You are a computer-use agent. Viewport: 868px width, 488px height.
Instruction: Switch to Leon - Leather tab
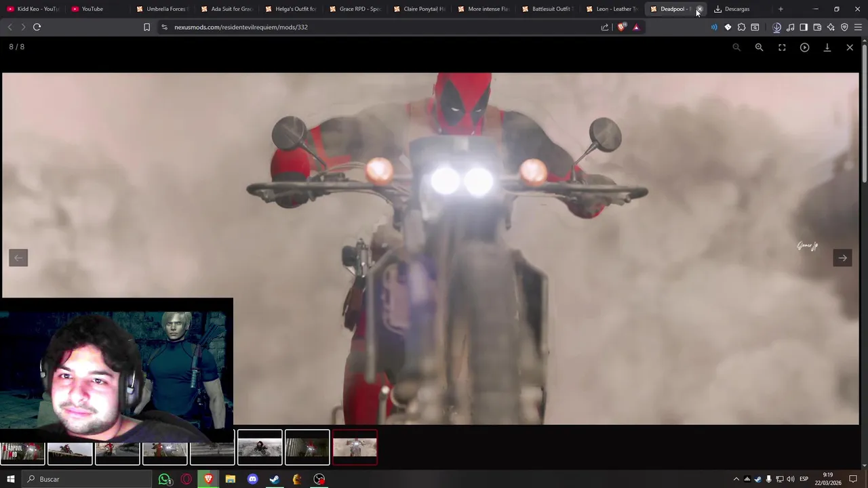[x=614, y=9]
